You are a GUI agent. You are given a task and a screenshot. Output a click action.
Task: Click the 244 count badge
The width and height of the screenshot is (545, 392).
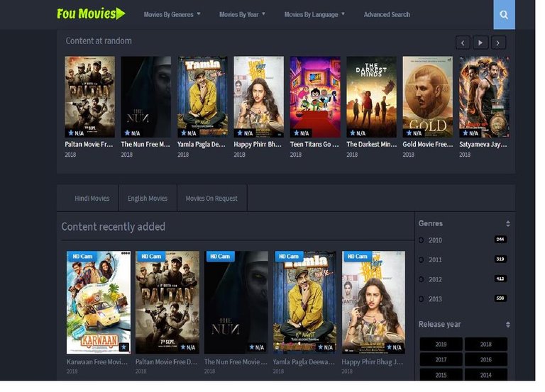click(500, 240)
